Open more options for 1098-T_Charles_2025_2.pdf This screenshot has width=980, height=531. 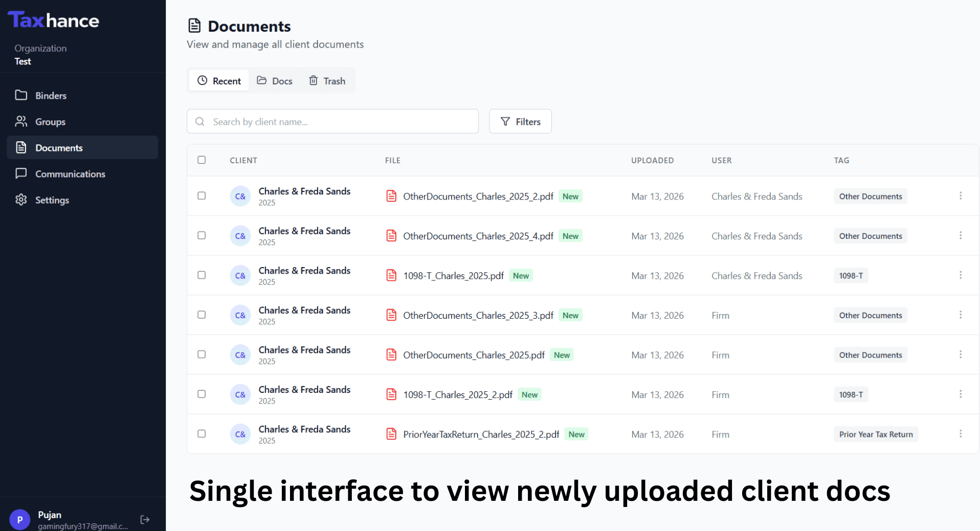click(x=961, y=394)
